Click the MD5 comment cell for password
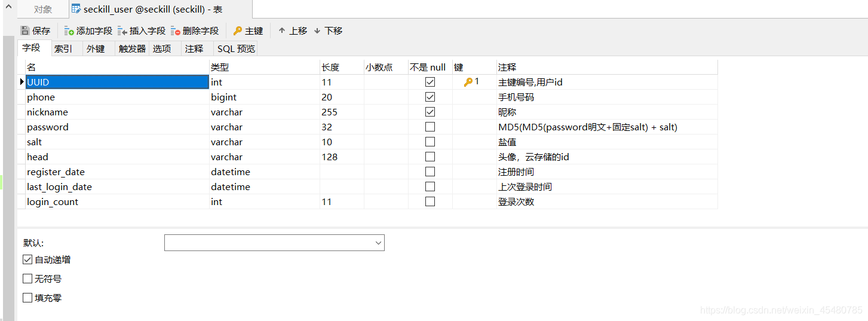868x321 pixels. (607, 127)
